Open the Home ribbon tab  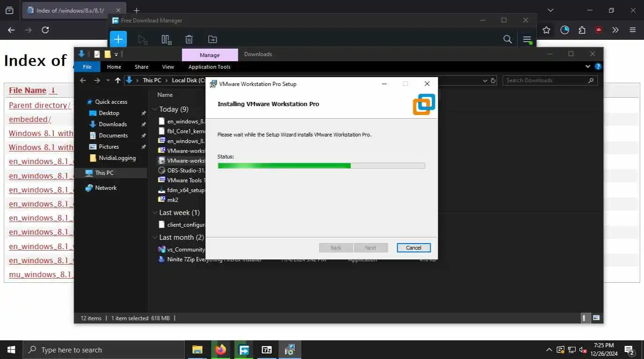point(114,67)
